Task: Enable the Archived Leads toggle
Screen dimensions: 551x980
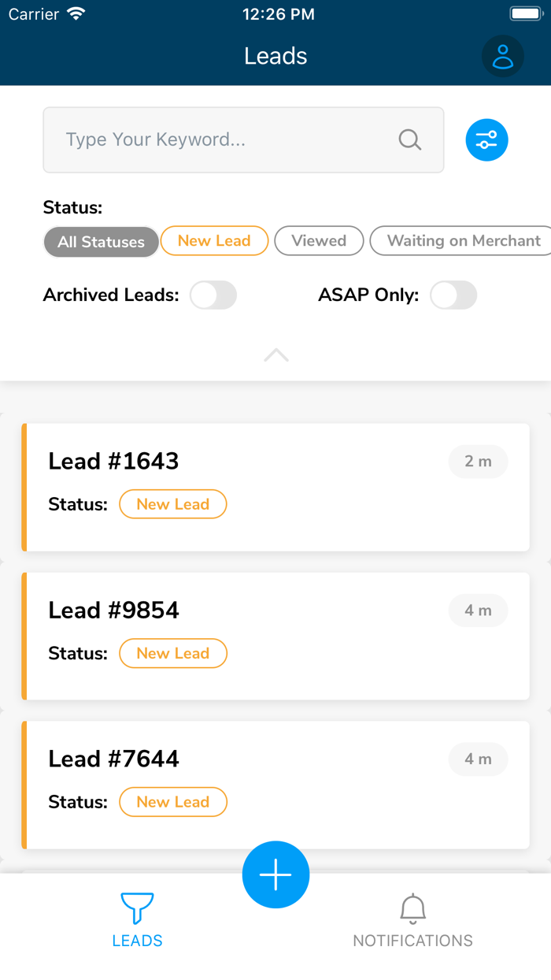Action: click(213, 295)
